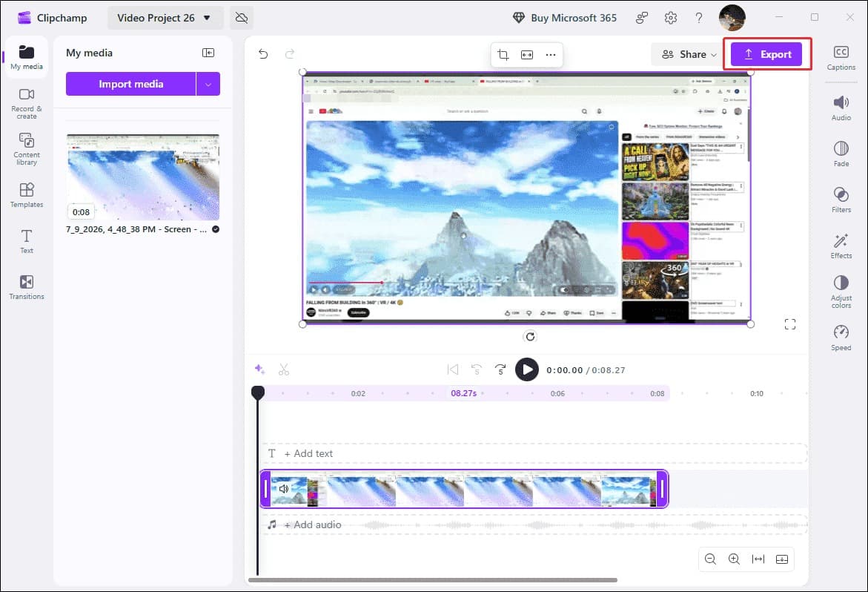Viewport: 868px width, 592px height.
Task: Open the Fade property panel
Action: coord(841,154)
